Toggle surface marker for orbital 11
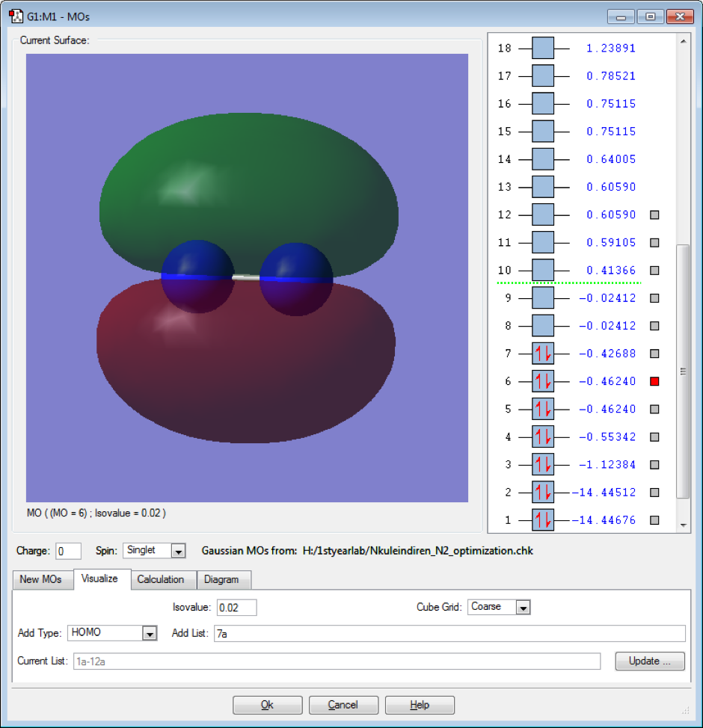 [654, 242]
